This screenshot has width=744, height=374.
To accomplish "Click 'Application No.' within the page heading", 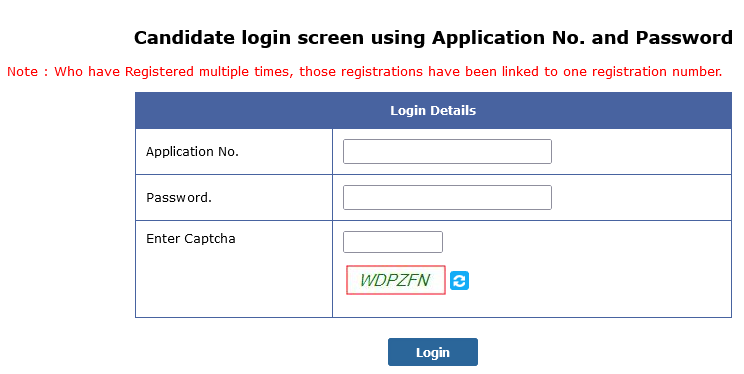I will pyautogui.click(x=509, y=38).
